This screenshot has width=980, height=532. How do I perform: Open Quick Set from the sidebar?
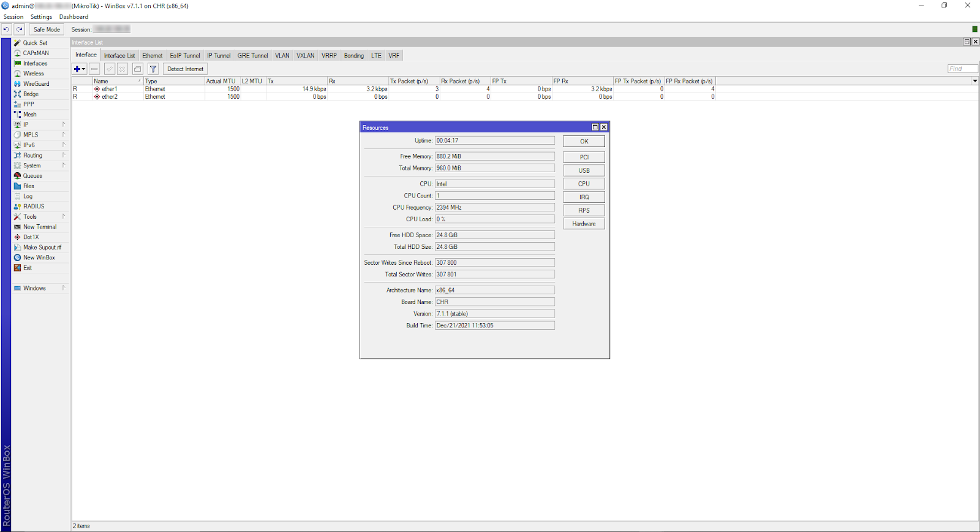click(x=35, y=43)
